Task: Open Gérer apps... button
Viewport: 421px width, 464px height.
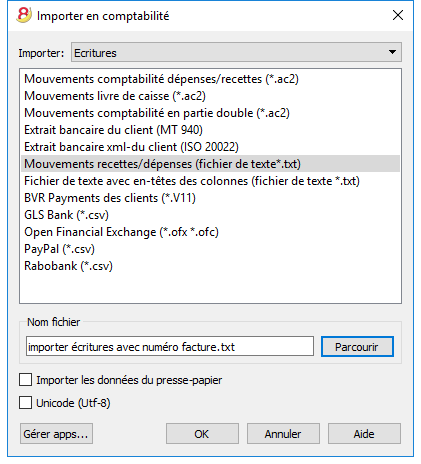Action: pos(56,434)
